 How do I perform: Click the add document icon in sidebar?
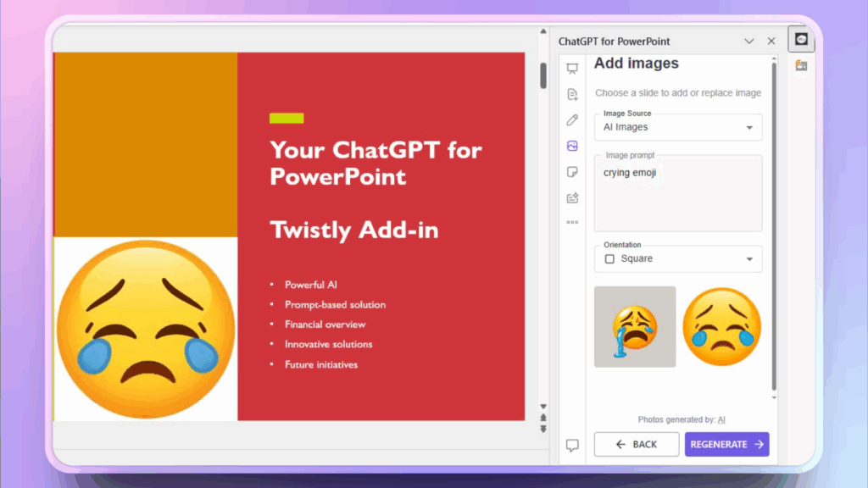572,94
